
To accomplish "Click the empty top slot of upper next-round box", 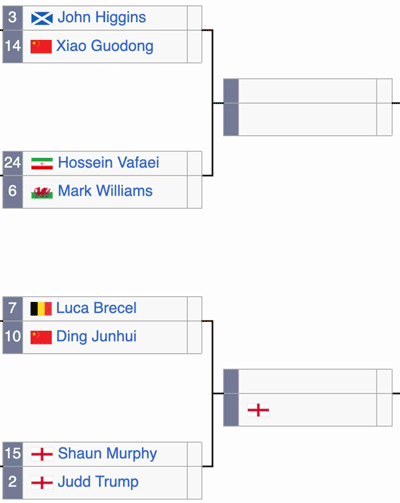I will click(x=307, y=91).
